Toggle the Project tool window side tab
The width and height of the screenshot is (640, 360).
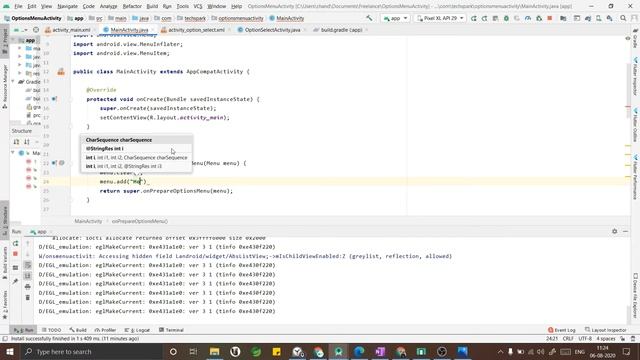point(5,41)
